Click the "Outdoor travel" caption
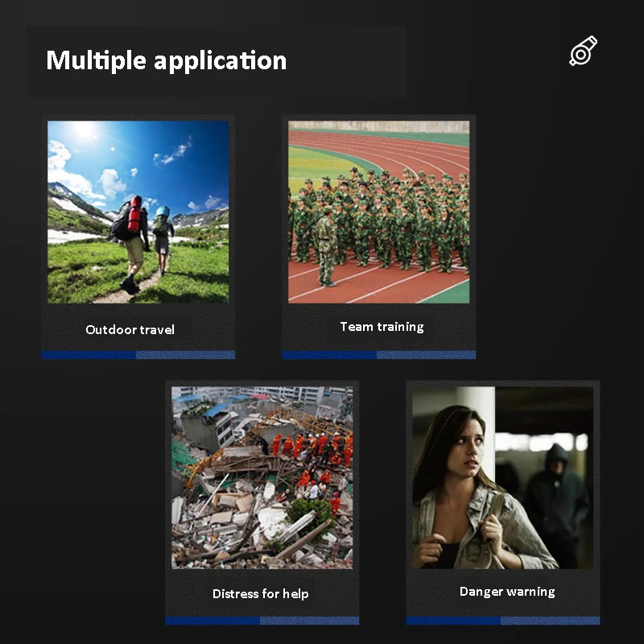The image size is (644, 644). pos(130,329)
